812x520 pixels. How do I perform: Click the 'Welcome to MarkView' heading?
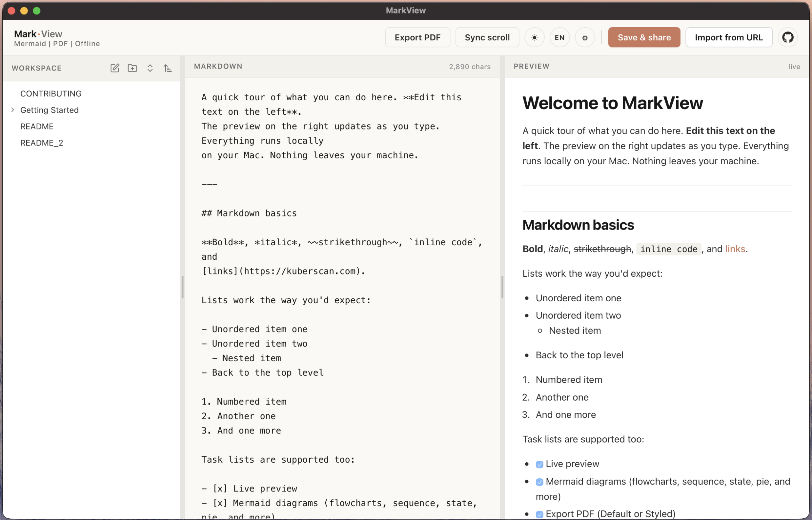pos(612,103)
